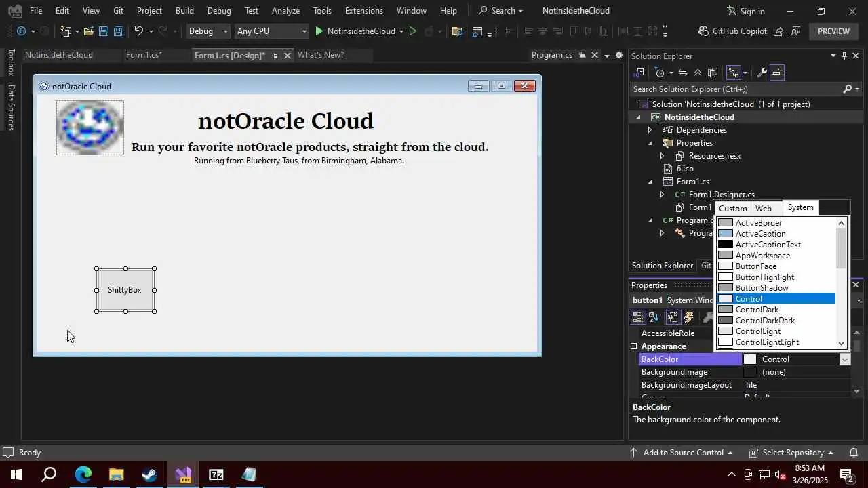Open 7-Zip from the taskbar
The height and width of the screenshot is (488, 868).
click(216, 474)
